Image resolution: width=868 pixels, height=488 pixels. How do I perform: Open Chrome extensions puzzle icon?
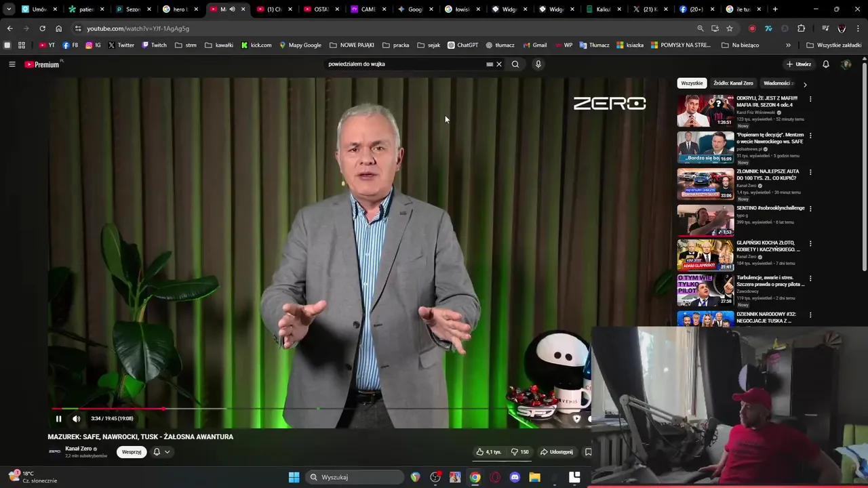[x=802, y=28]
